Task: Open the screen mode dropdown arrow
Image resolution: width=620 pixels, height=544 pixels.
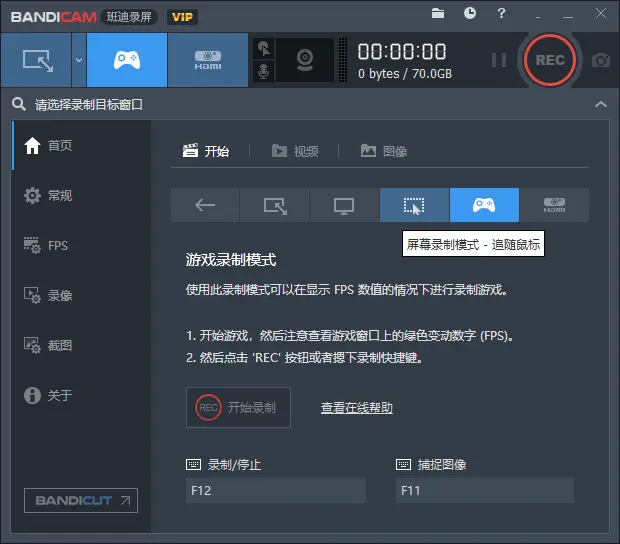Action: pyautogui.click(x=79, y=60)
